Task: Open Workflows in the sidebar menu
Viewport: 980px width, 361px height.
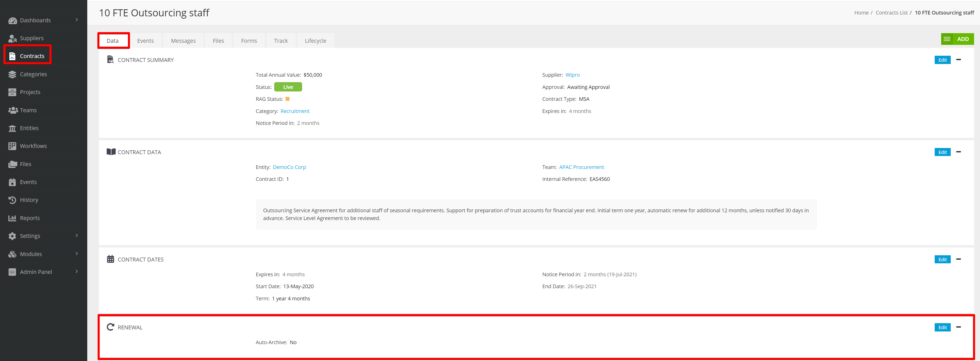Action: 33,146
